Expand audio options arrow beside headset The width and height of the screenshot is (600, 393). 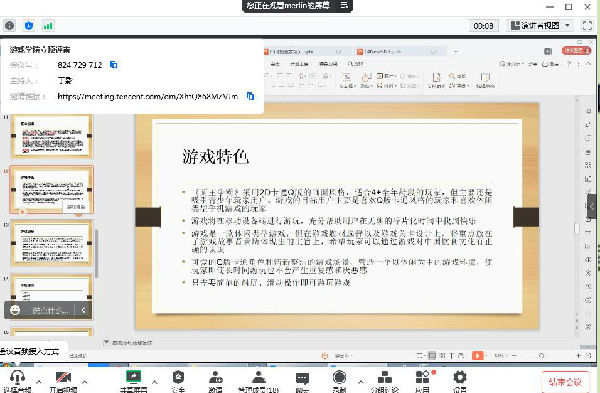[39, 381]
